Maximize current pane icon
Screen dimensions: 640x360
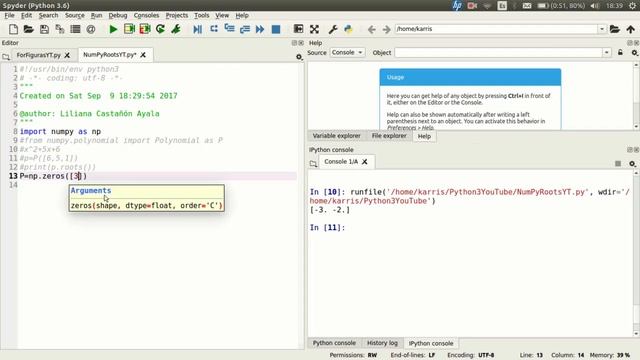pyautogui.click(x=298, y=29)
